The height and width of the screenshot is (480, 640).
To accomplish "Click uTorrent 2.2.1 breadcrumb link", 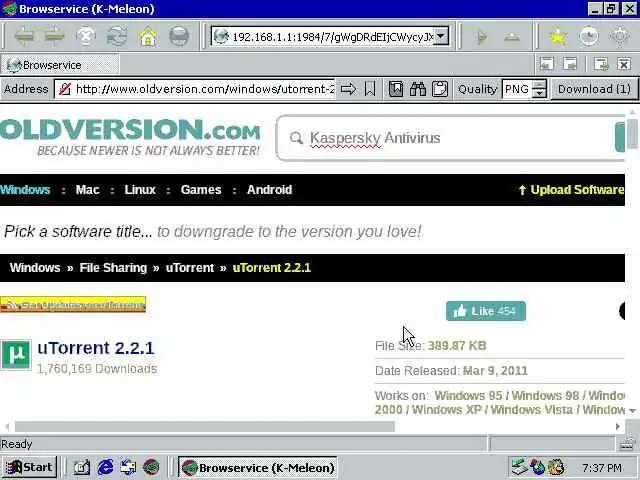I will pos(272,268).
